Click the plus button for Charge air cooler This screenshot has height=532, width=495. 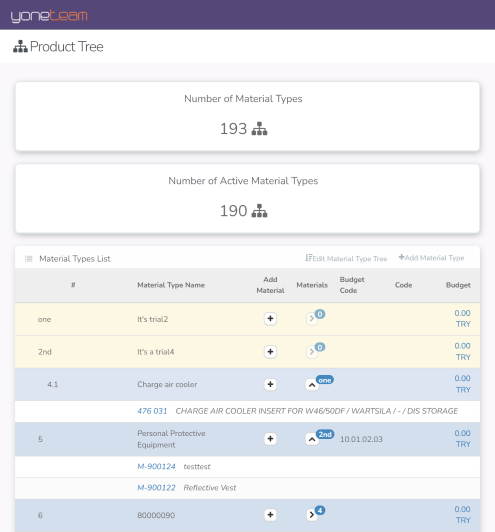coord(270,384)
